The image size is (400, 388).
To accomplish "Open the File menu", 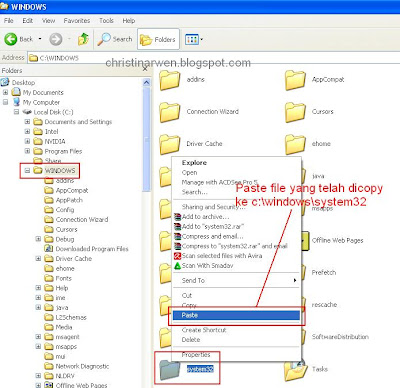I will 9,21.
